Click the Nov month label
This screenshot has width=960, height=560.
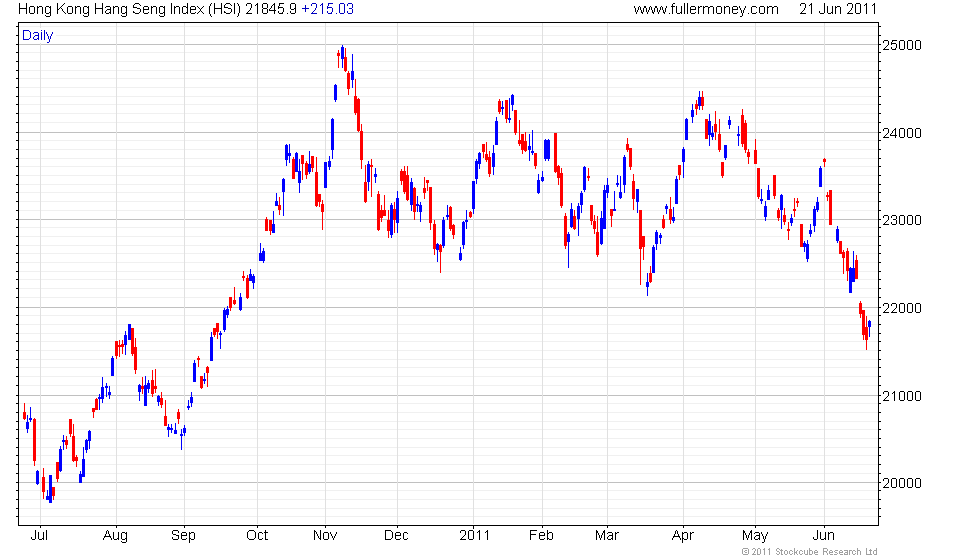325,536
